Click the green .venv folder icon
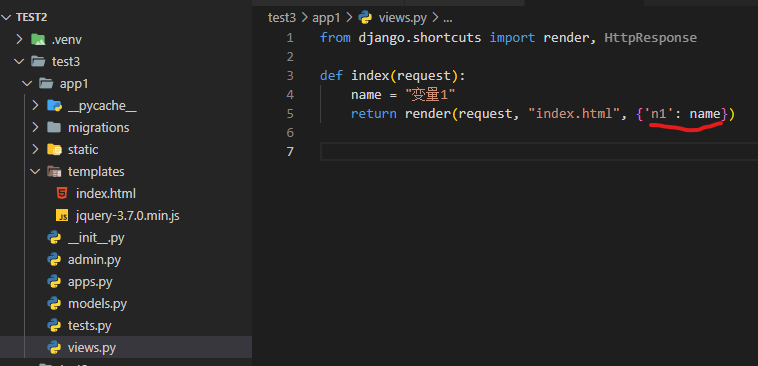Viewport: 758px width, 366px height. tap(38, 39)
